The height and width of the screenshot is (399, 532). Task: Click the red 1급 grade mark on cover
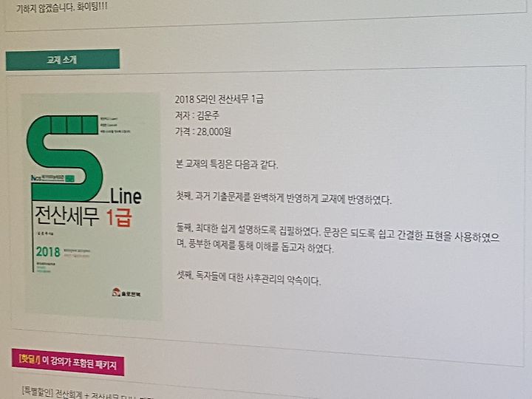pos(119,217)
